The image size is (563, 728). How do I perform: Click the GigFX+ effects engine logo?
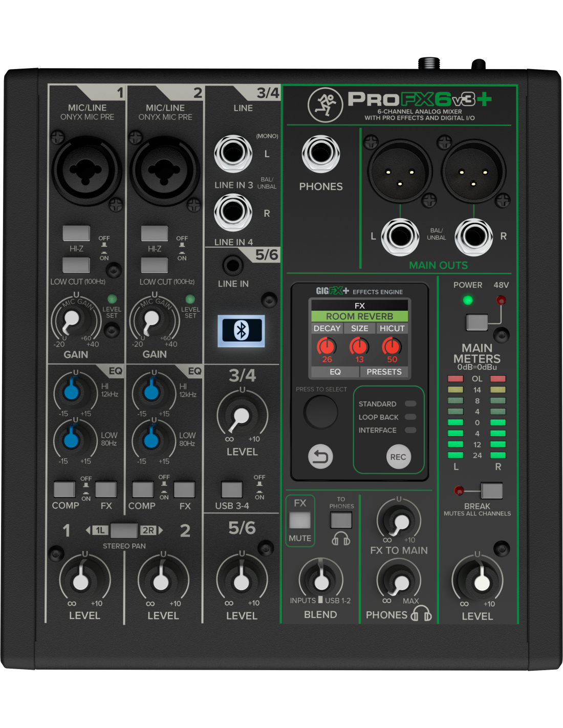(333, 291)
